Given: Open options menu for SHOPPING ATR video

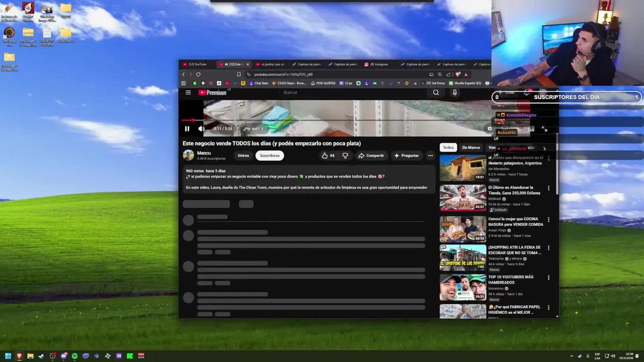Looking at the screenshot, I should (x=548, y=248).
